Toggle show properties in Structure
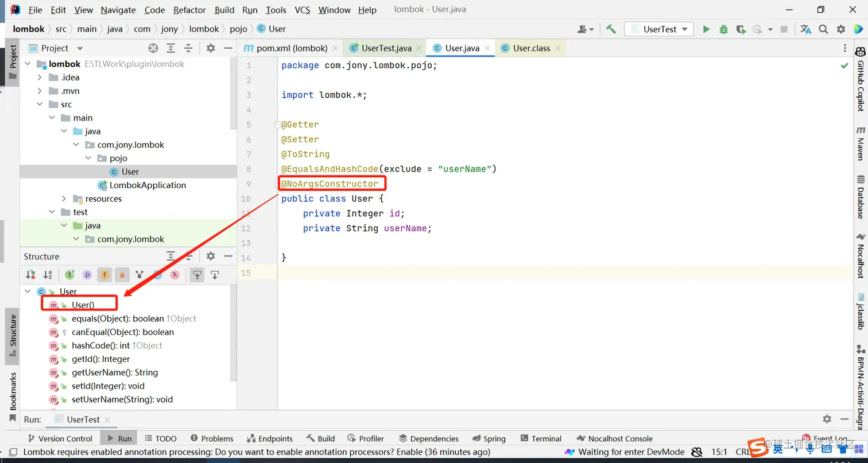 [x=87, y=275]
